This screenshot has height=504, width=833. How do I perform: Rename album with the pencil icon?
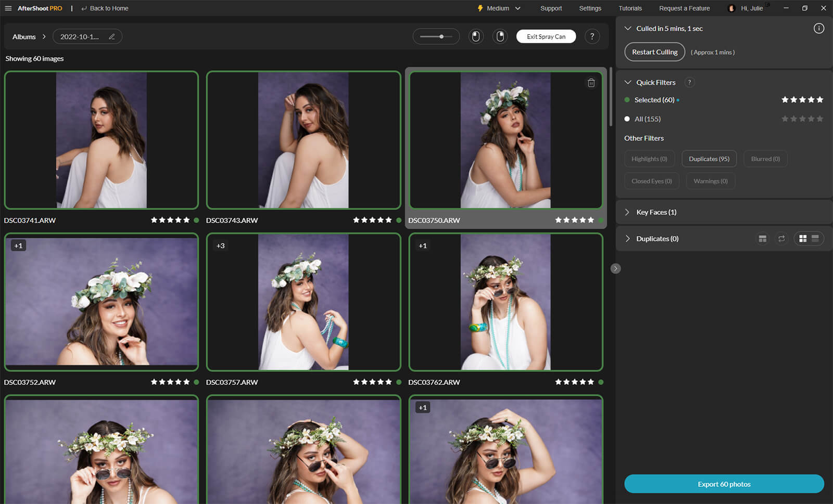click(x=111, y=37)
